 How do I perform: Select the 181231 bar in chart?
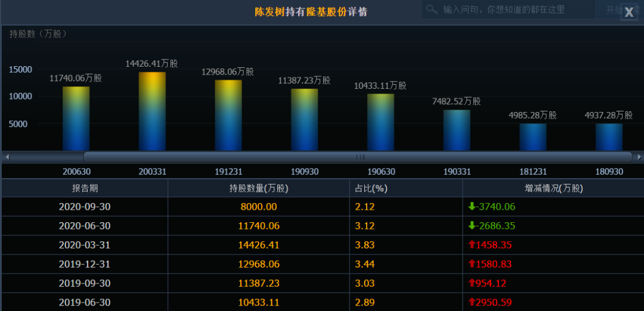coord(533,137)
